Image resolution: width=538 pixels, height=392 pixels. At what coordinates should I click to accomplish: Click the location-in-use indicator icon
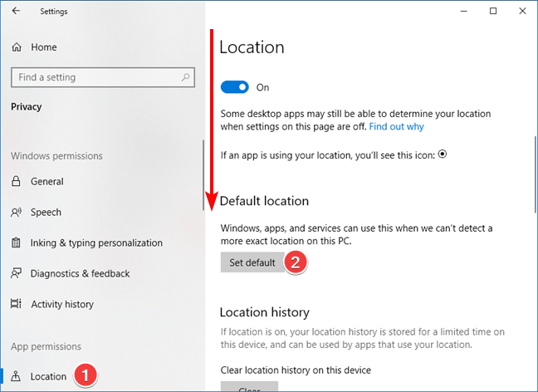click(443, 154)
